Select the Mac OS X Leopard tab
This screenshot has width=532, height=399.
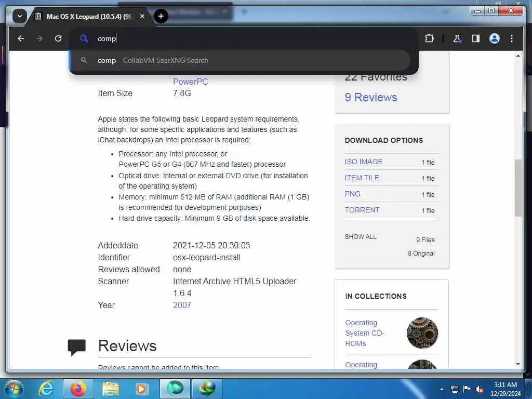click(89, 16)
